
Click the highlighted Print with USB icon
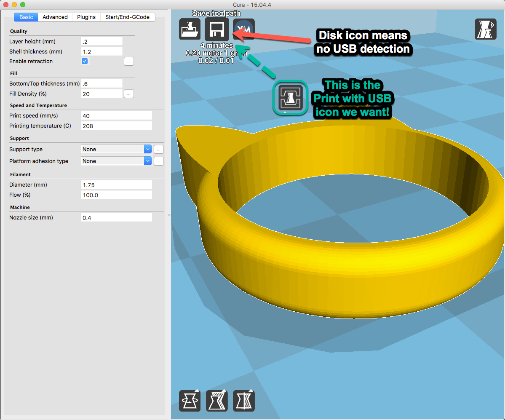(x=290, y=98)
